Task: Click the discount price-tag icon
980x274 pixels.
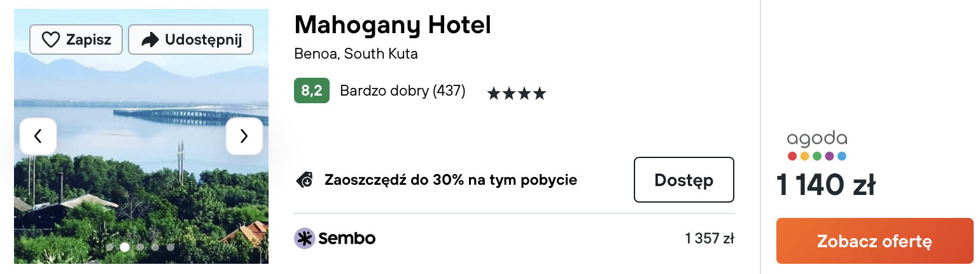Action: coord(304,180)
